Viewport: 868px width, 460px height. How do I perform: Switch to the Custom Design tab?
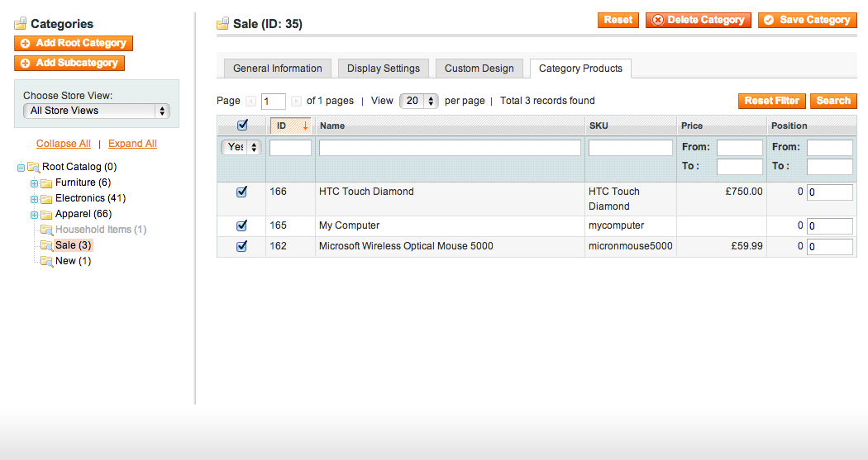(x=479, y=69)
